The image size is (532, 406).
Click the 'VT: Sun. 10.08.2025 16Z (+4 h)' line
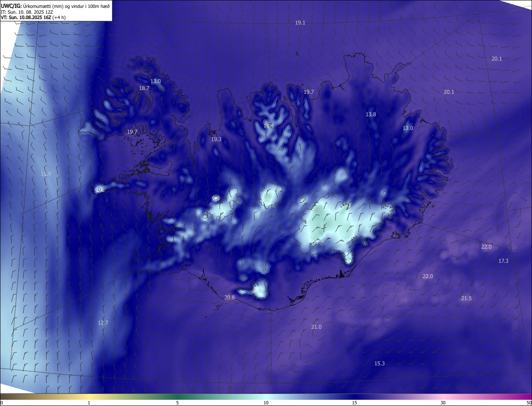coord(33,17)
